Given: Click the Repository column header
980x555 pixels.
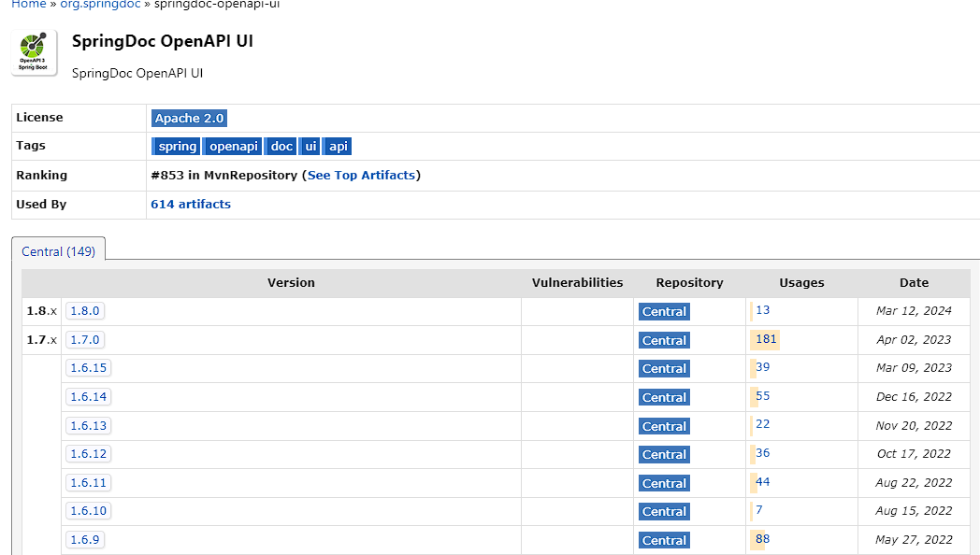Looking at the screenshot, I should [x=689, y=283].
